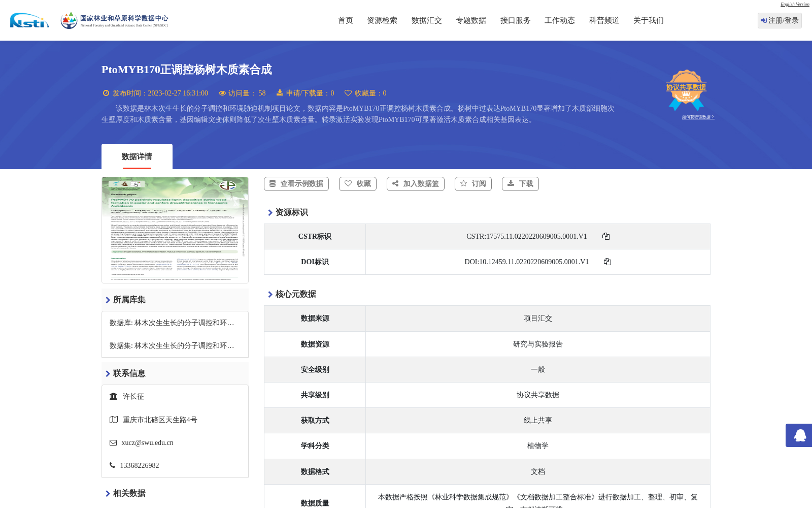Open the 接口服务 menu item
The width and height of the screenshot is (812, 508).
tap(516, 20)
